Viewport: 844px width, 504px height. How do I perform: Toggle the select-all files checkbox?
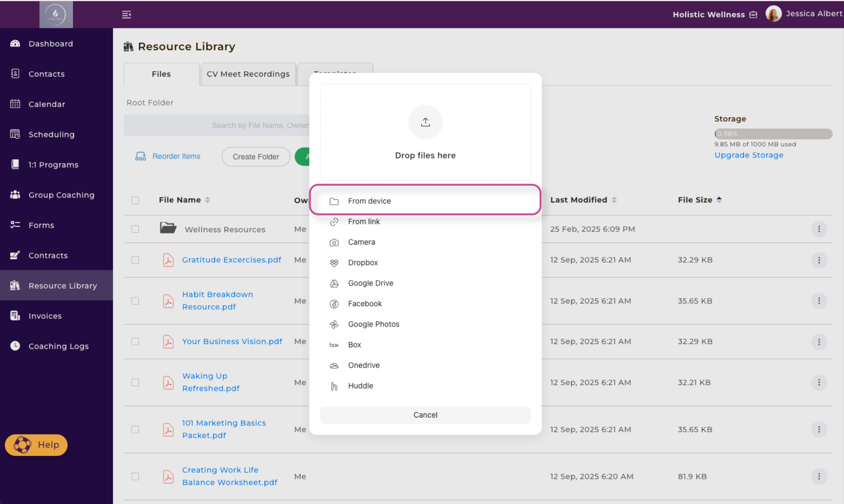135,200
